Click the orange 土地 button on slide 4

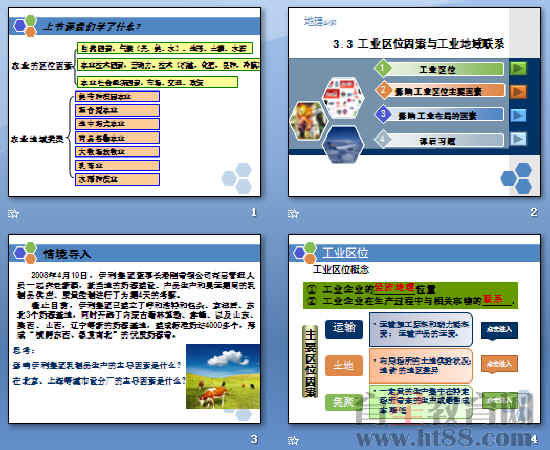click(x=344, y=365)
